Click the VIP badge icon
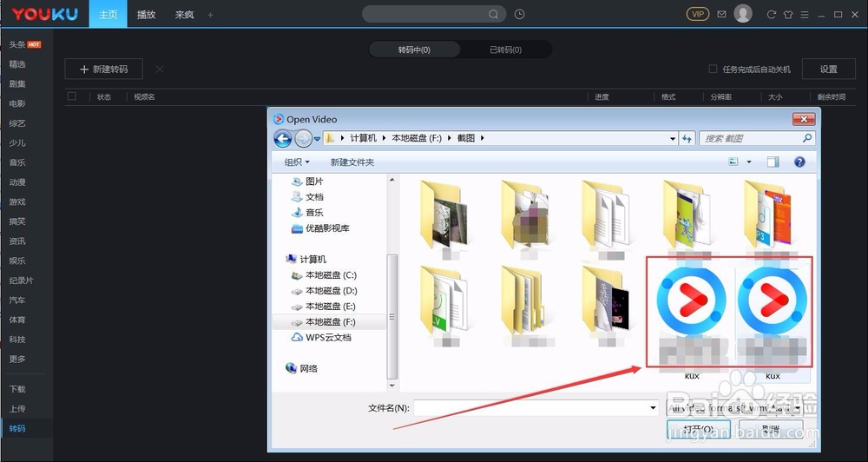The height and width of the screenshot is (462, 868). pyautogui.click(x=698, y=14)
